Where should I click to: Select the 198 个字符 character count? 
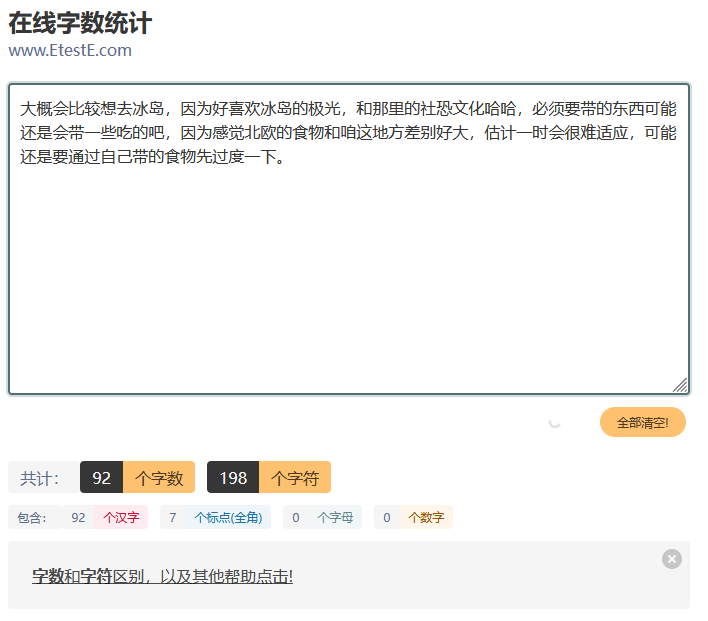click(269, 477)
